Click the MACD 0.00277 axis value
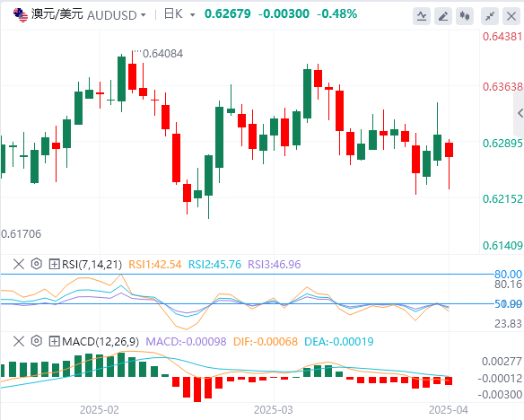This screenshot has width=524, height=420. [x=502, y=361]
